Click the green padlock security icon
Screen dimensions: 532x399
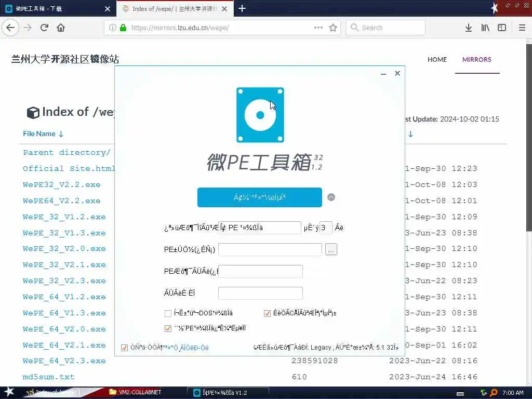[123, 28]
